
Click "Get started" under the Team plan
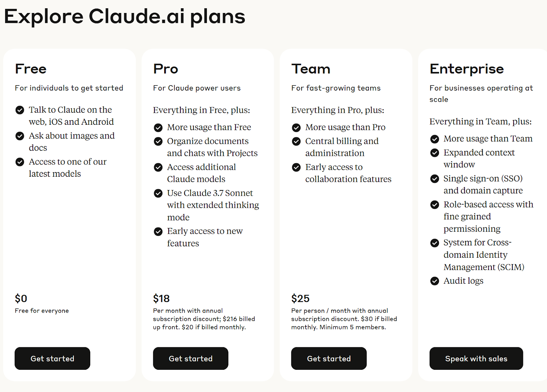pyautogui.click(x=329, y=359)
